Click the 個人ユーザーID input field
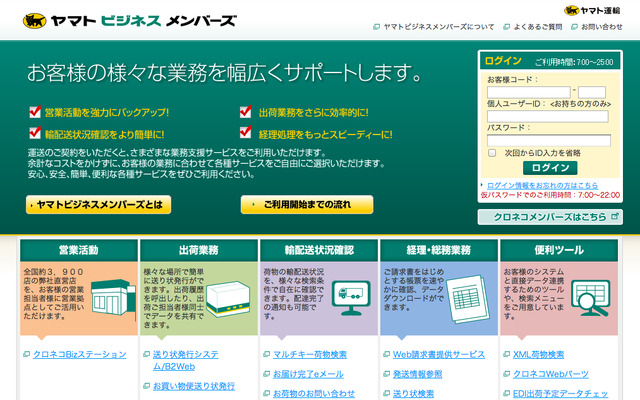 click(x=547, y=116)
